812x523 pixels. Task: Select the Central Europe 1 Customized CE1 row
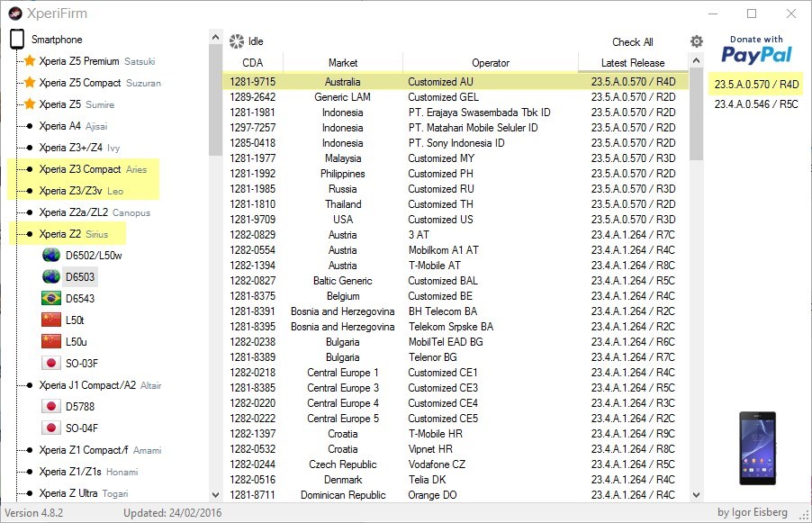tap(456, 373)
